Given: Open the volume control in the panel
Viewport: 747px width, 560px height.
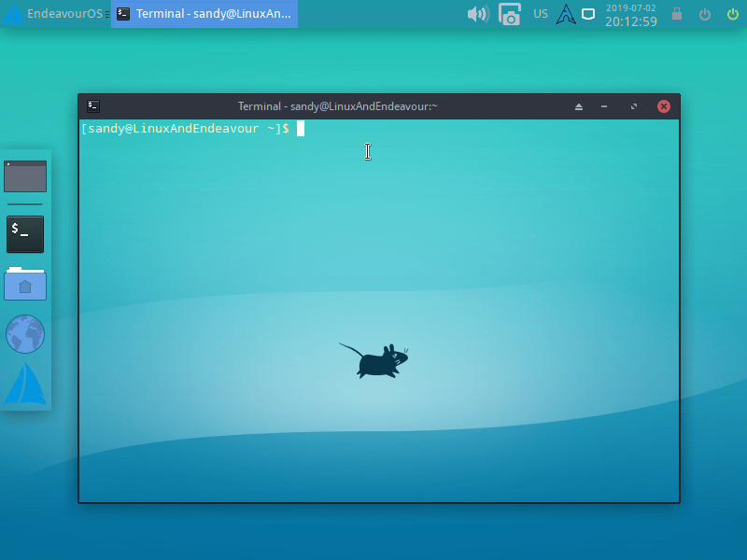Looking at the screenshot, I should coord(478,14).
